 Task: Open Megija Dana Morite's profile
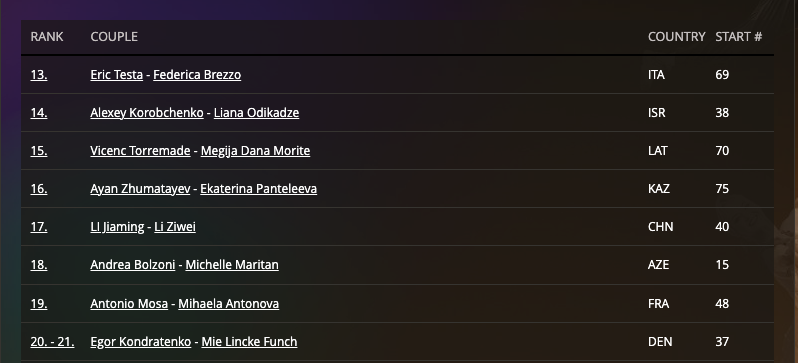pyautogui.click(x=255, y=151)
